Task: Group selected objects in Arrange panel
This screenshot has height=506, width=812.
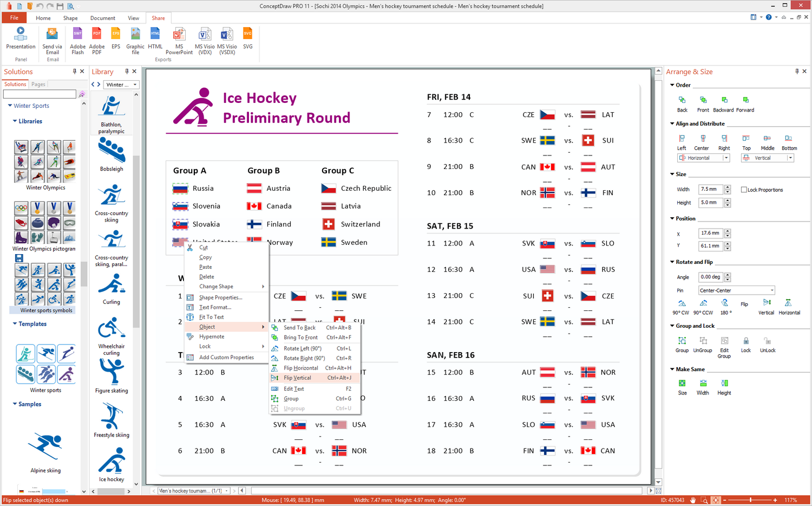Action: point(682,344)
